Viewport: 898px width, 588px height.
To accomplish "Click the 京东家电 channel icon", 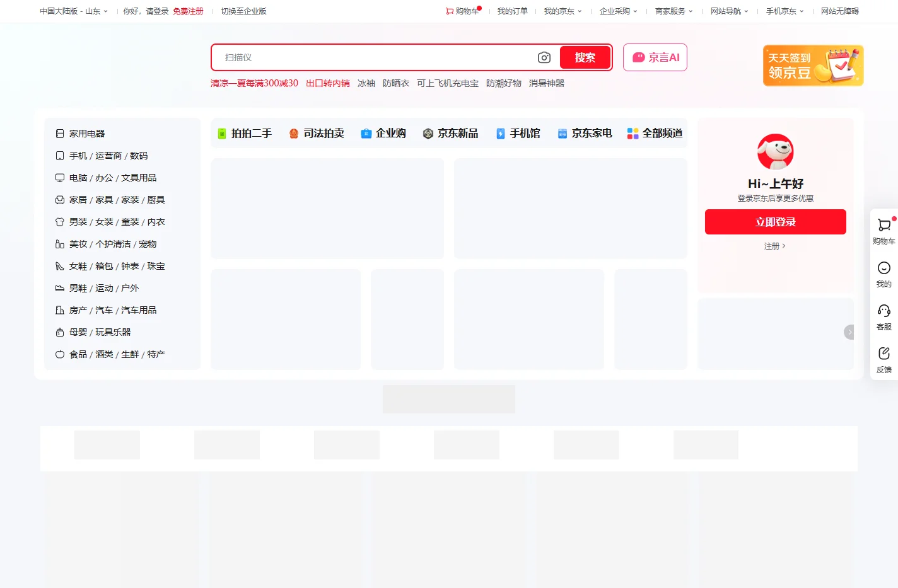I will tap(563, 134).
